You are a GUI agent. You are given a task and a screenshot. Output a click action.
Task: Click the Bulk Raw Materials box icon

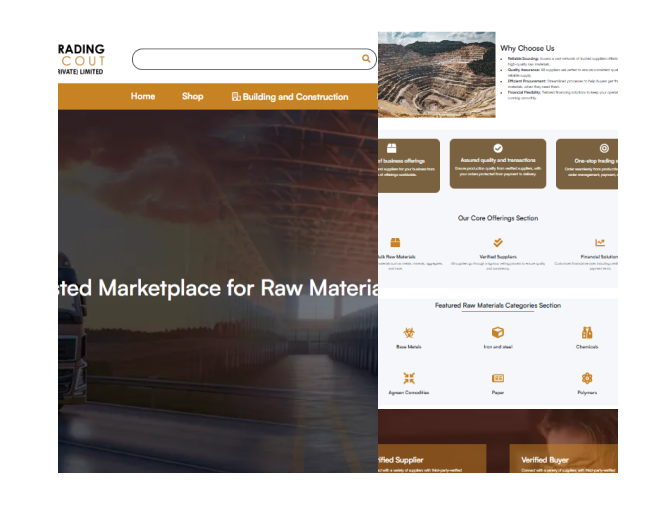click(x=395, y=243)
